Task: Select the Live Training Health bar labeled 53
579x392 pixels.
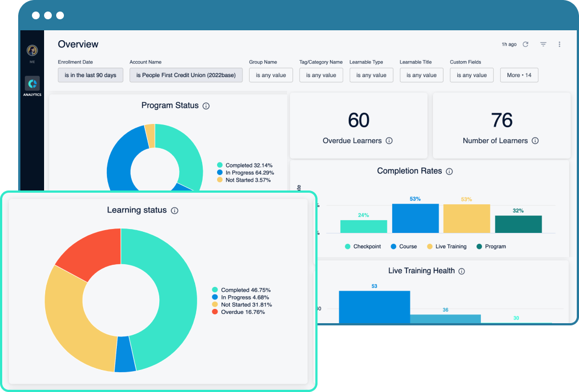Action: (x=375, y=307)
